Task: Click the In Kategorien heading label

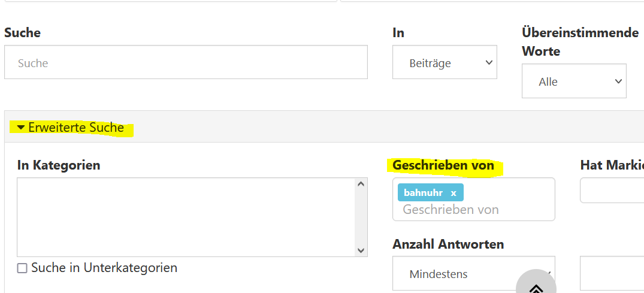Action: [59, 165]
